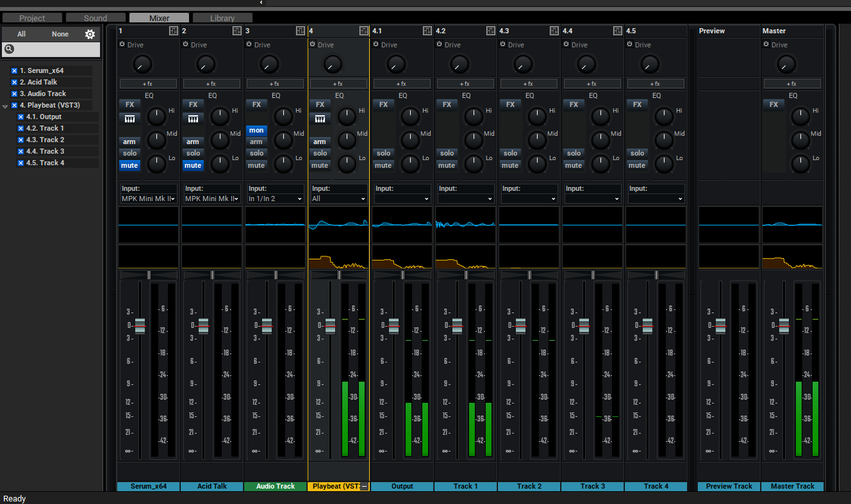Open input dropdown on strip 1 MPK Mini
Screen dimensions: 851x504
[x=149, y=199]
